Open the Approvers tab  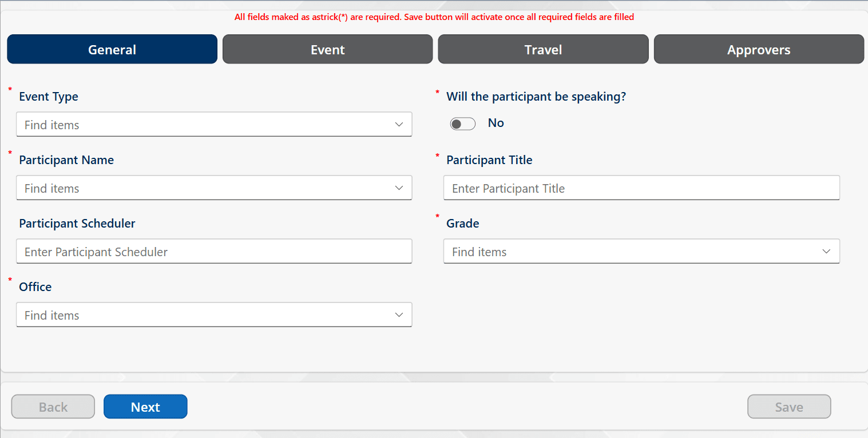tap(759, 49)
